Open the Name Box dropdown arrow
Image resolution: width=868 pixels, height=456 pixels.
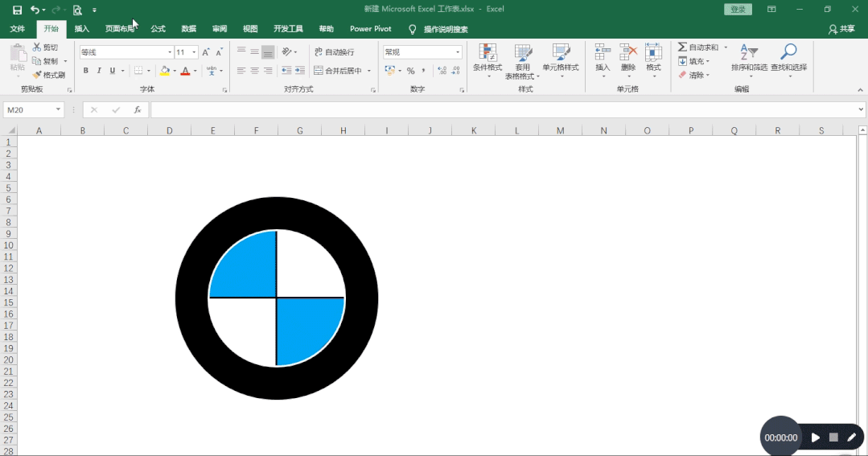click(58, 109)
